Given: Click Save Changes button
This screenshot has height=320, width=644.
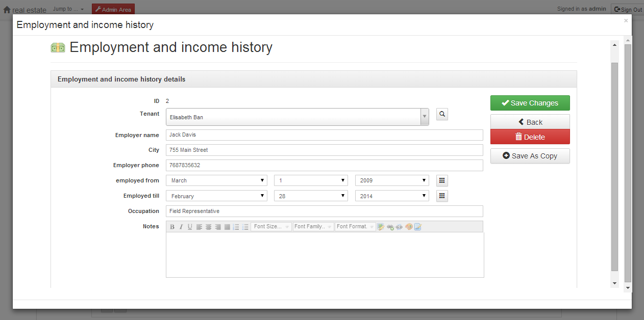Looking at the screenshot, I should coord(530,103).
